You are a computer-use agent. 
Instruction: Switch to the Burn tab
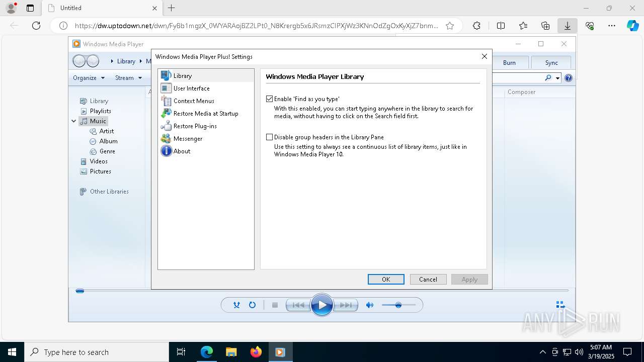point(509,62)
